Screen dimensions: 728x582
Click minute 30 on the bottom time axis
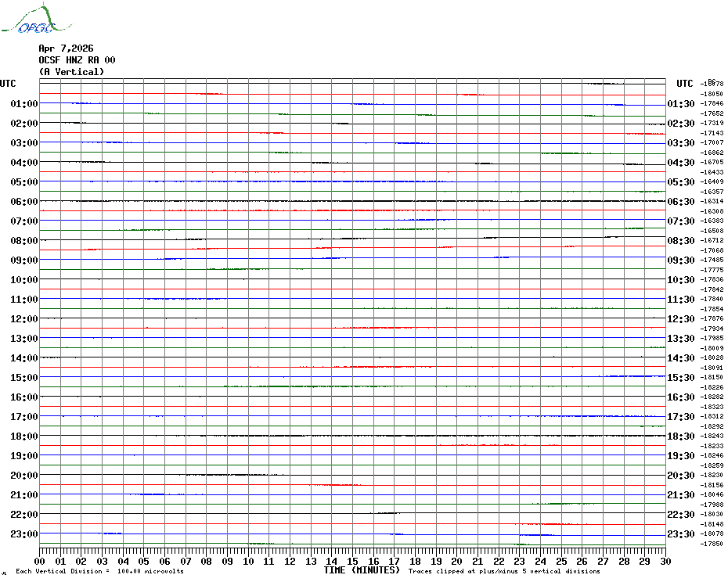pyautogui.click(x=666, y=562)
